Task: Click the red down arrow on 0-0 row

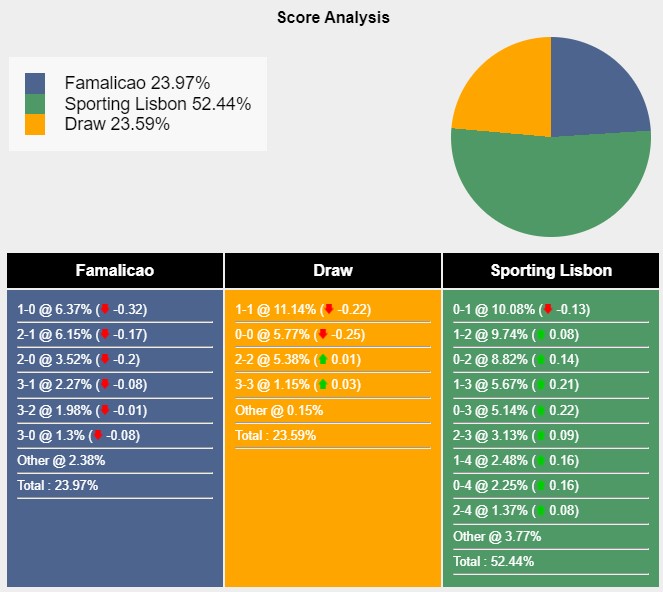Action: coord(323,334)
